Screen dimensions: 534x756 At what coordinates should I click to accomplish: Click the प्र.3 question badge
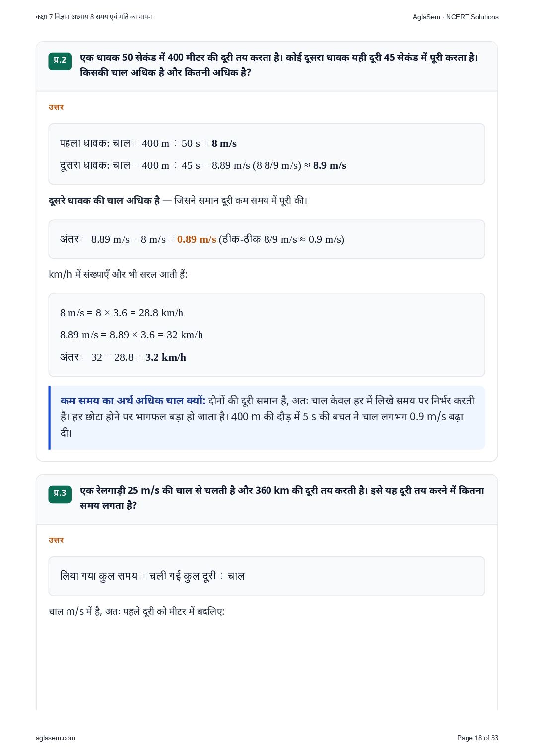(x=60, y=494)
